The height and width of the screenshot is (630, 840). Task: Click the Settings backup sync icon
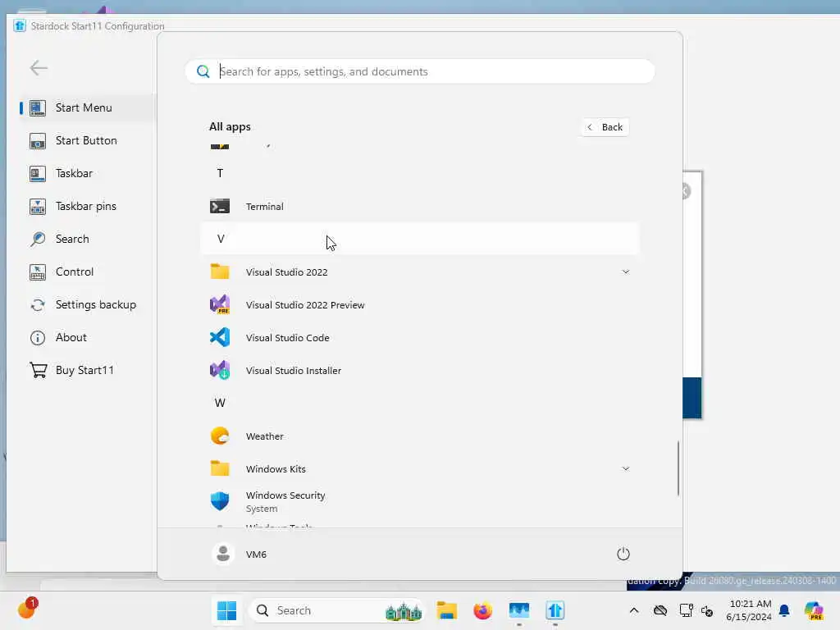point(38,305)
